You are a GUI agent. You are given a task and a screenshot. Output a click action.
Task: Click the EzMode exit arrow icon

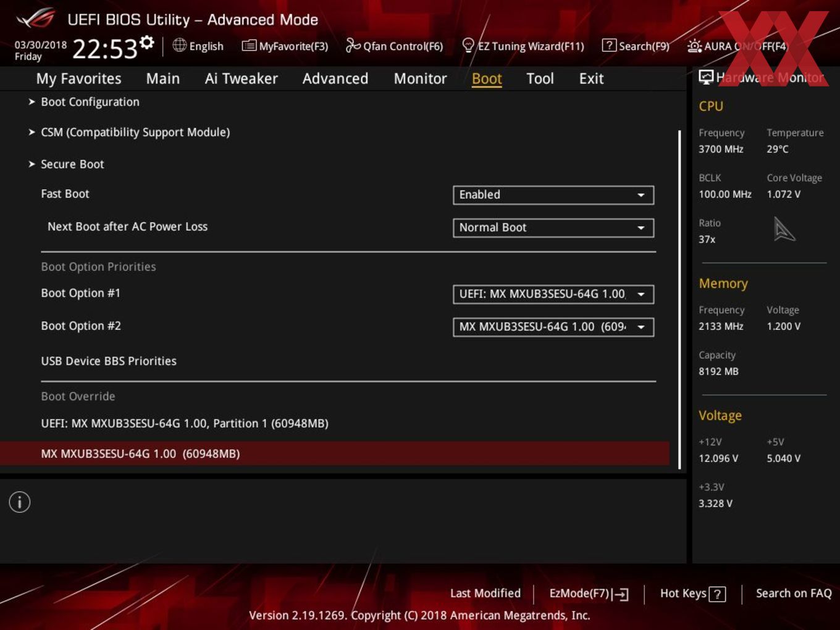tap(621, 594)
